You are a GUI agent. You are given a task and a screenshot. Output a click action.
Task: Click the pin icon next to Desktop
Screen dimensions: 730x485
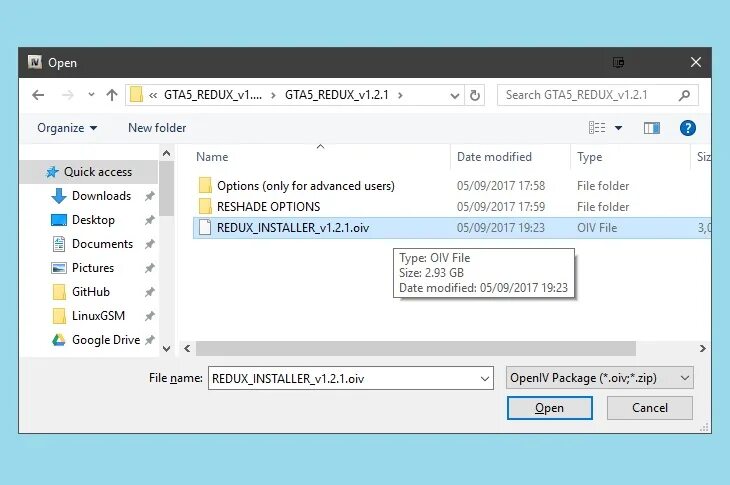click(x=149, y=220)
